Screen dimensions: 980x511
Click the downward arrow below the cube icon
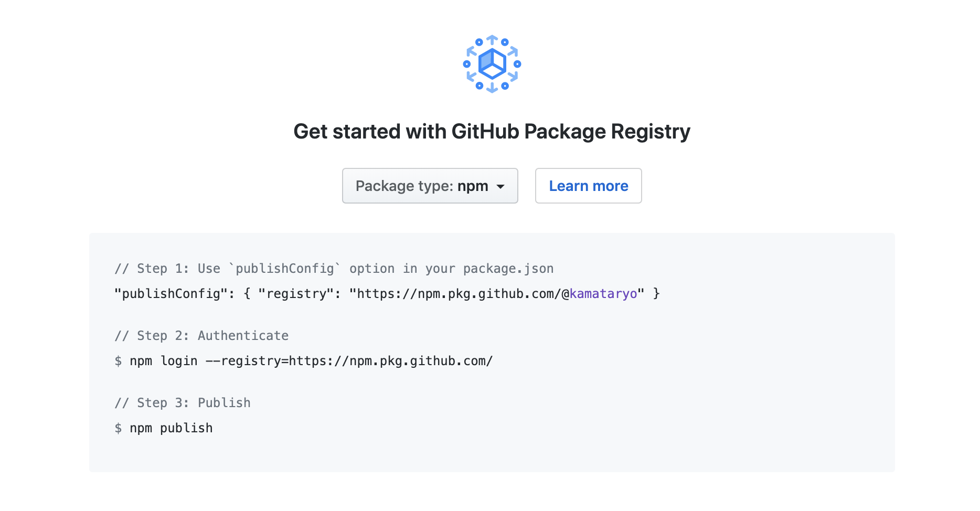492,88
